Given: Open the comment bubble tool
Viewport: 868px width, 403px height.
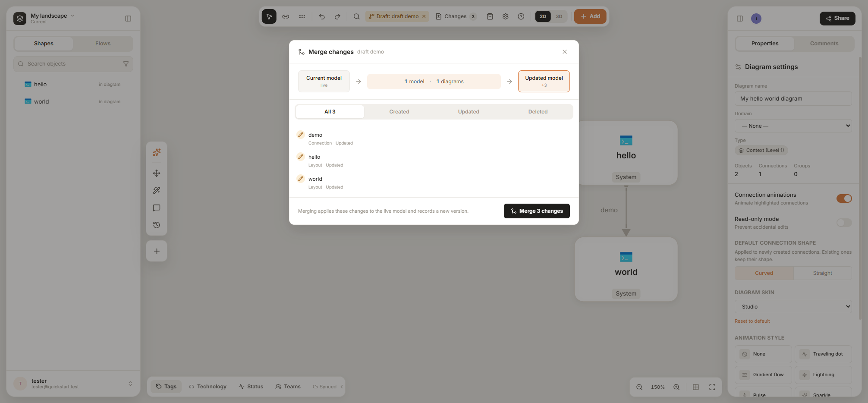Looking at the screenshot, I should pos(157,208).
